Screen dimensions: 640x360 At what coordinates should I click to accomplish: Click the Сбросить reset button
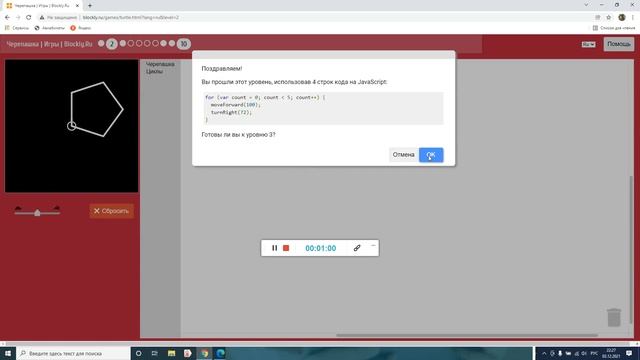(111, 211)
